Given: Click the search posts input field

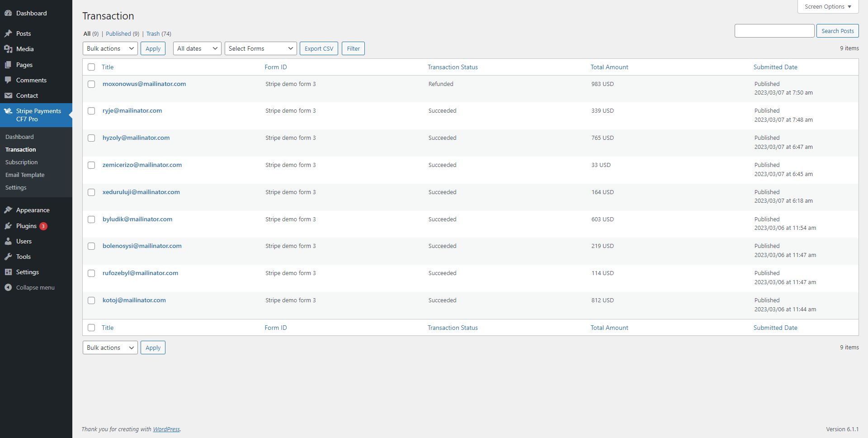Looking at the screenshot, I should click(x=774, y=31).
